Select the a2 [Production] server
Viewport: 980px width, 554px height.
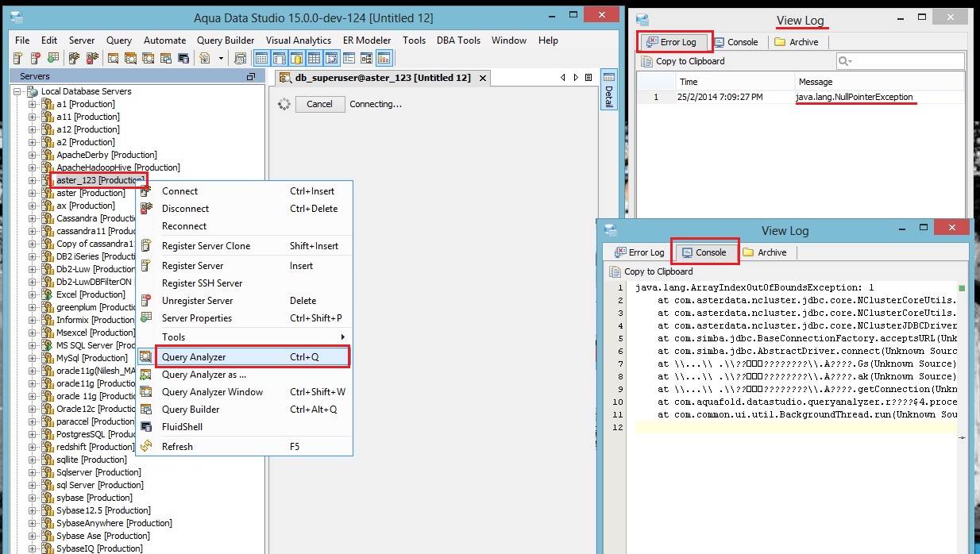coord(85,142)
